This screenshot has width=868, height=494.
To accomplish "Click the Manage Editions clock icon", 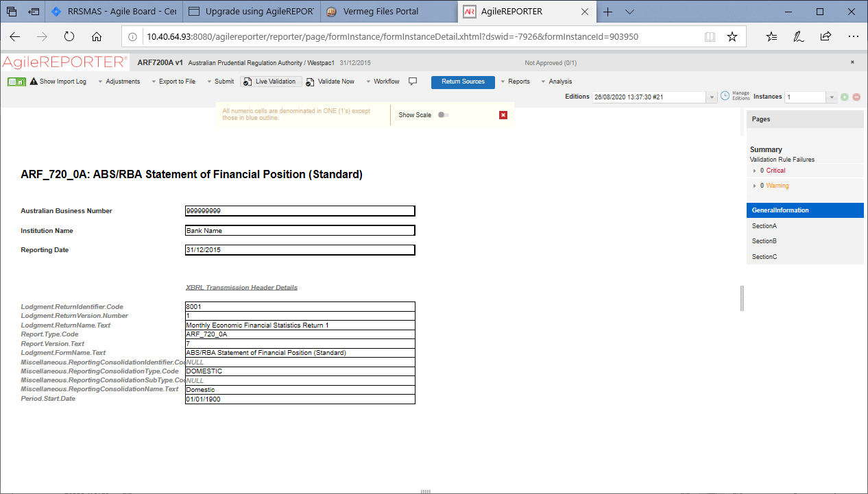I will tap(725, 97).
